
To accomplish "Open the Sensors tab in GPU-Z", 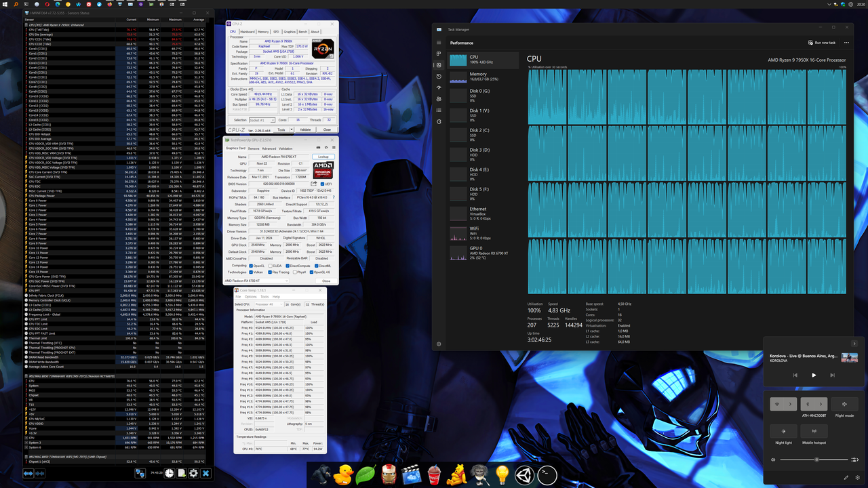I will (254, 148).
